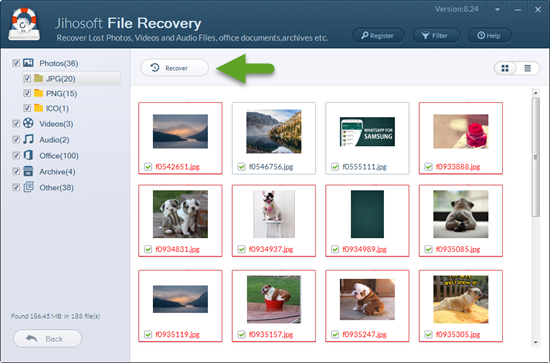Deselect file f0555111.jpg checkbox

[x=335, y=167]
